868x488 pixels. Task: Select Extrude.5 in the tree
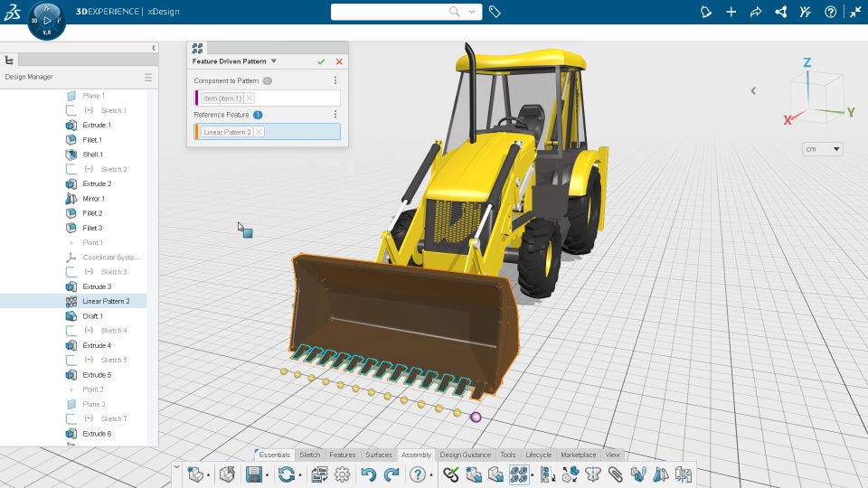pos(97,374)
